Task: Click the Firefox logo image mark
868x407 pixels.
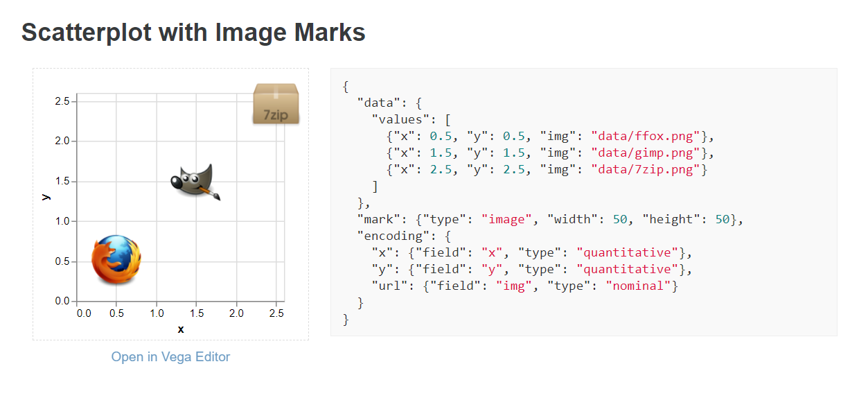Action: pos(116,260)
